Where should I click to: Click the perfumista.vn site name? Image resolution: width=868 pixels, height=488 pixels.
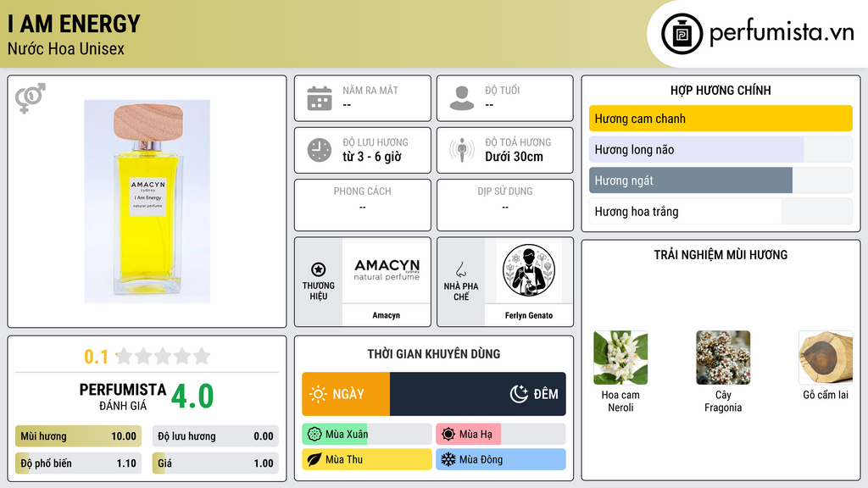(782, 33)
